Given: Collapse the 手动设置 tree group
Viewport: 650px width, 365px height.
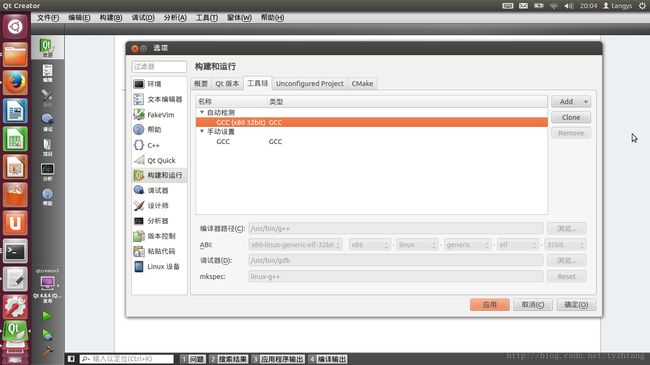Looking at the screenshot, I should click(202, 131).
